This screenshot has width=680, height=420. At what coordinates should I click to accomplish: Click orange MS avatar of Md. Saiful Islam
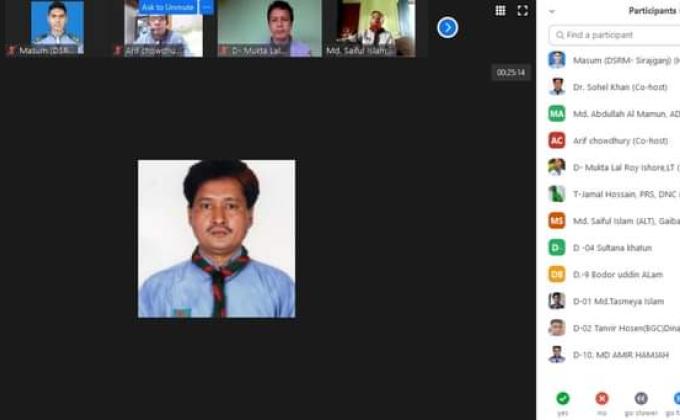pyautogui.click(x=557, y=221)
